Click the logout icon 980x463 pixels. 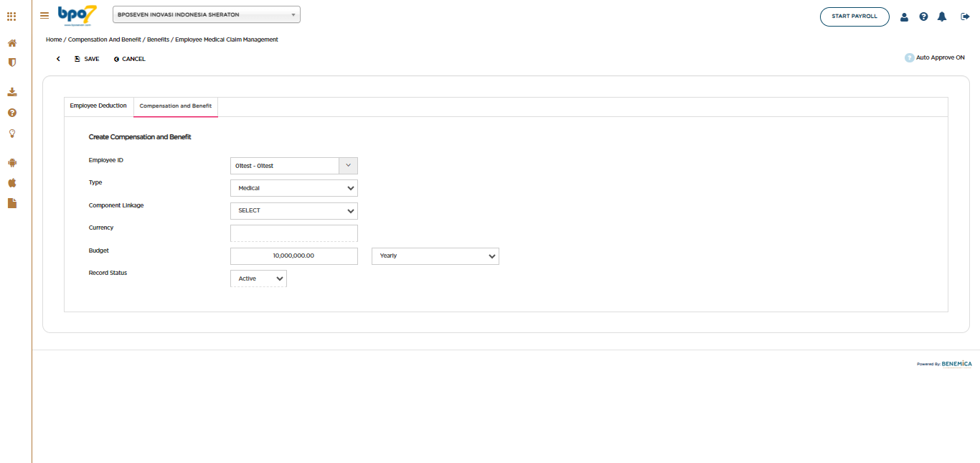[965, 17]
